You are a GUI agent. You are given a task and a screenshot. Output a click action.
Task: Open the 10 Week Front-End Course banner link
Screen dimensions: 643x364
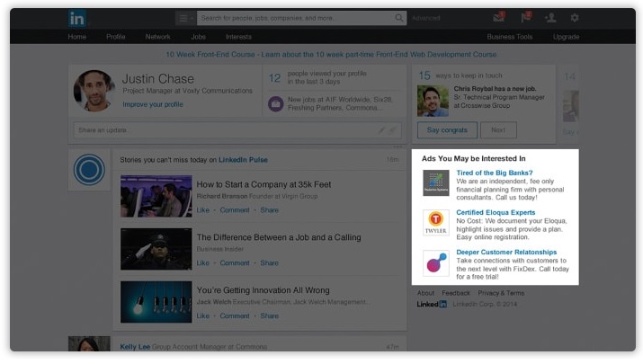pos(331,55)
